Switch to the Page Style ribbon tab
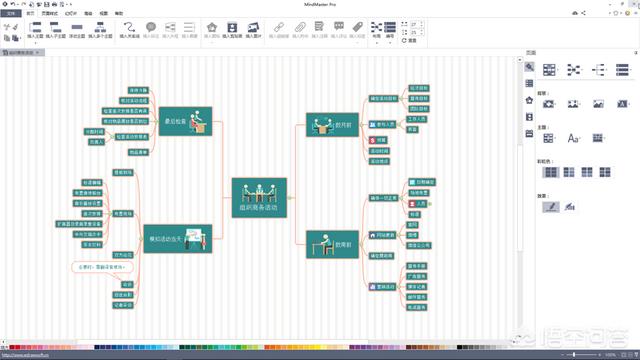Image resolution: width=640 pixels, height=360 pixels. click(x=49, y=13)
